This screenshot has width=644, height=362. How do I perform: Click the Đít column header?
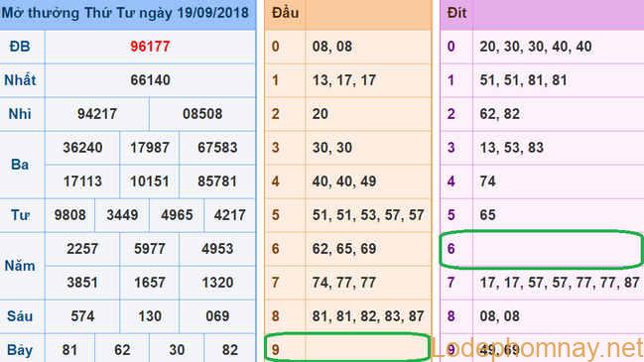point(456,13)
